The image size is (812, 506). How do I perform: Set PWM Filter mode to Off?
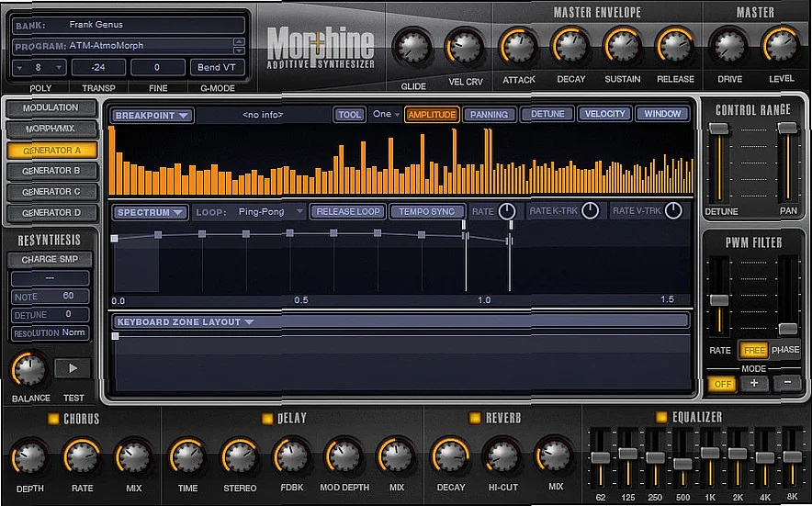(722, 384)
